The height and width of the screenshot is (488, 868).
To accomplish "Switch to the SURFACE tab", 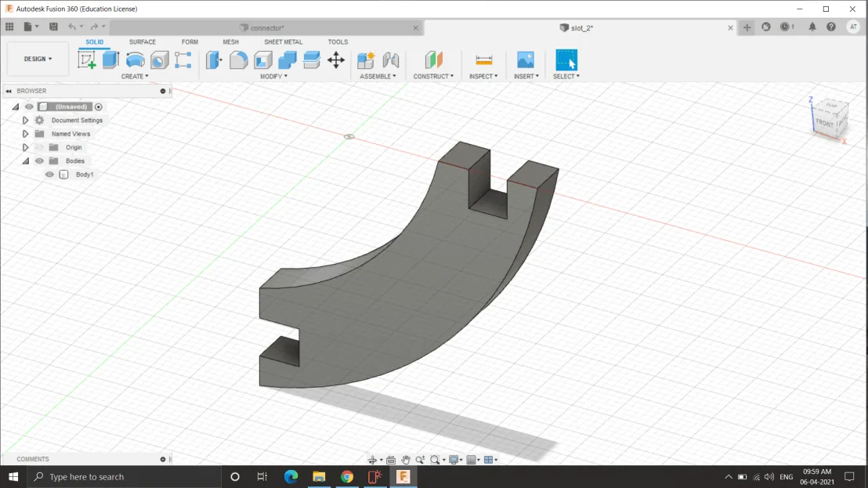I will coord(143,42).
